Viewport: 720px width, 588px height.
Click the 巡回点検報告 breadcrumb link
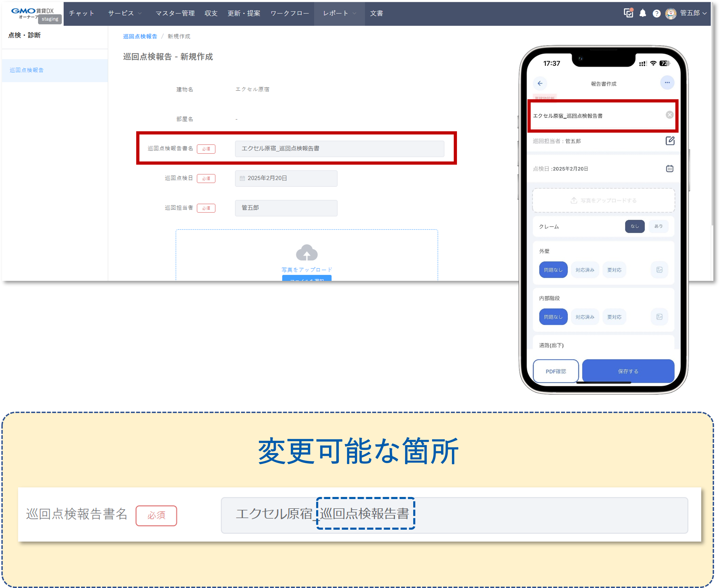pos(140,36)
